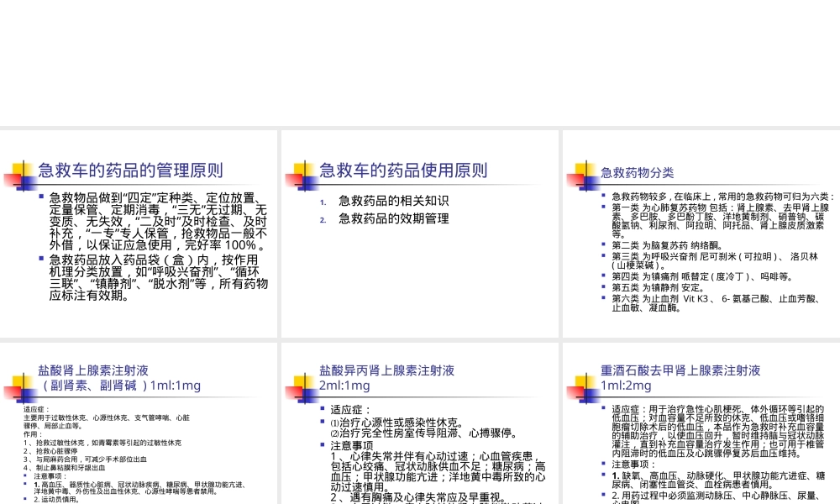Screen dimensions: 840x504
Task: Click line ⑴治疗心源性或感染性休克
Action: tap(397, 423)
